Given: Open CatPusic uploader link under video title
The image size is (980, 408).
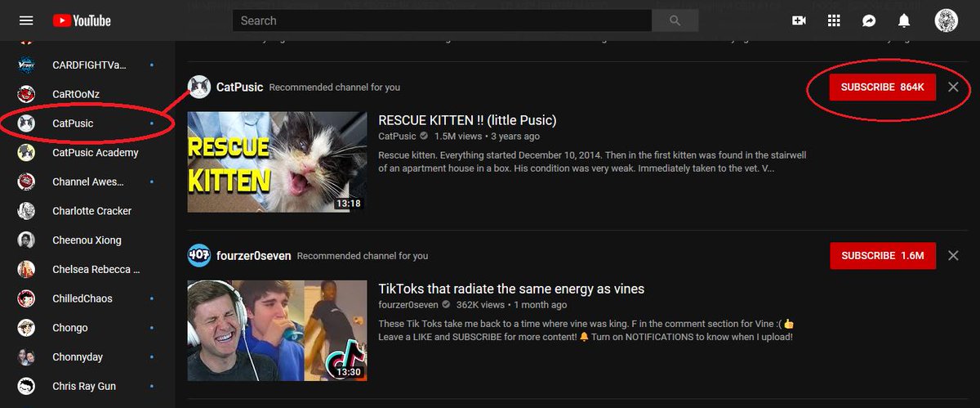Looking at the screenshot, I should tap(397, 137).
